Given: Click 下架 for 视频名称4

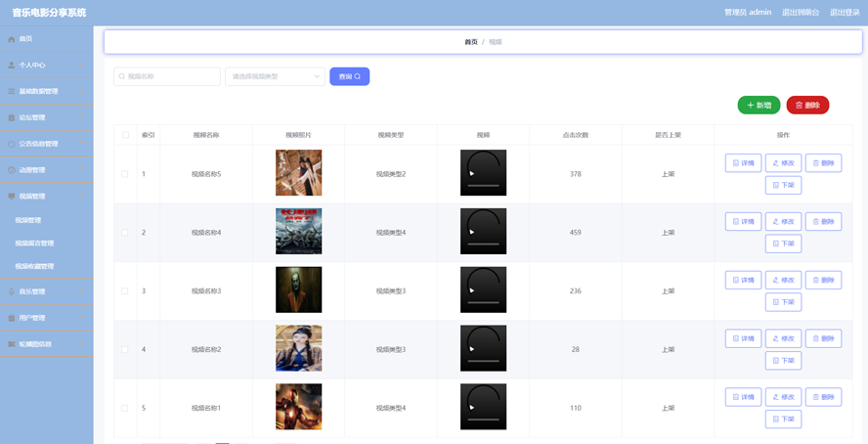Looking at the screenshot, I should [783, 244].
